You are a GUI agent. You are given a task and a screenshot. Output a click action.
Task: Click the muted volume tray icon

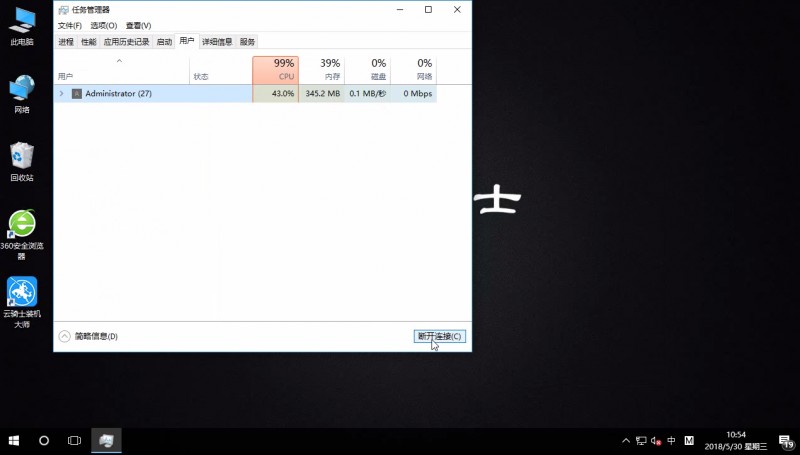pyautogui.click(x=656, y=441)
